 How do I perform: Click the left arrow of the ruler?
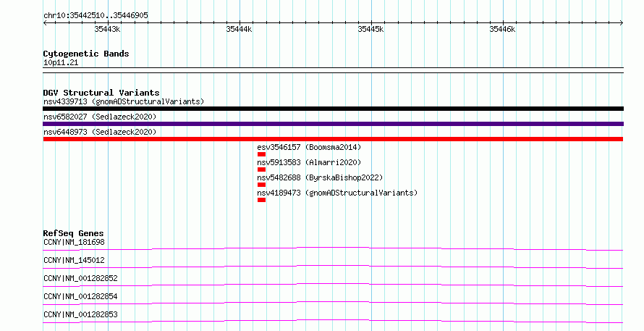[45, 23]
